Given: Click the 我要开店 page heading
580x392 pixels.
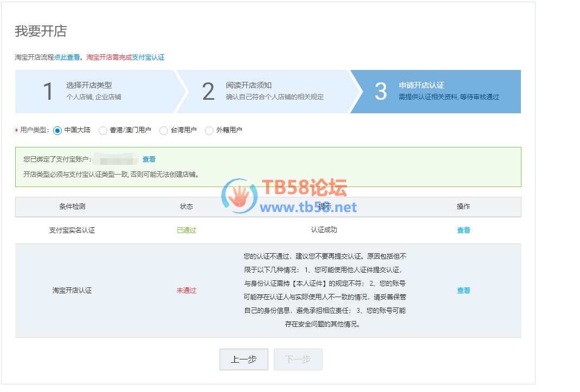Looking at the screenshot, I should [x=41, y=31].
